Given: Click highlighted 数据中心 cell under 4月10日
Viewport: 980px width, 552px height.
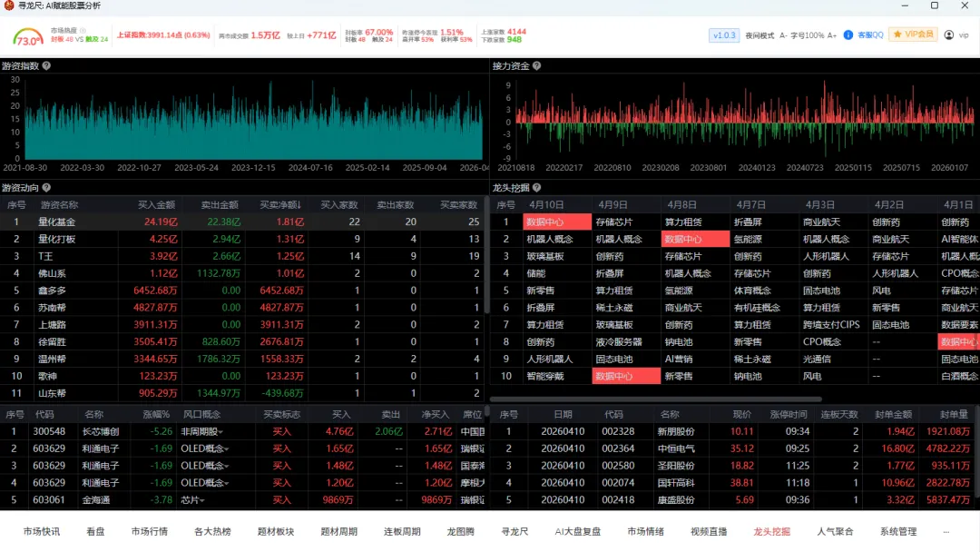Looking at the screenshot, I should tap(557, 222).
